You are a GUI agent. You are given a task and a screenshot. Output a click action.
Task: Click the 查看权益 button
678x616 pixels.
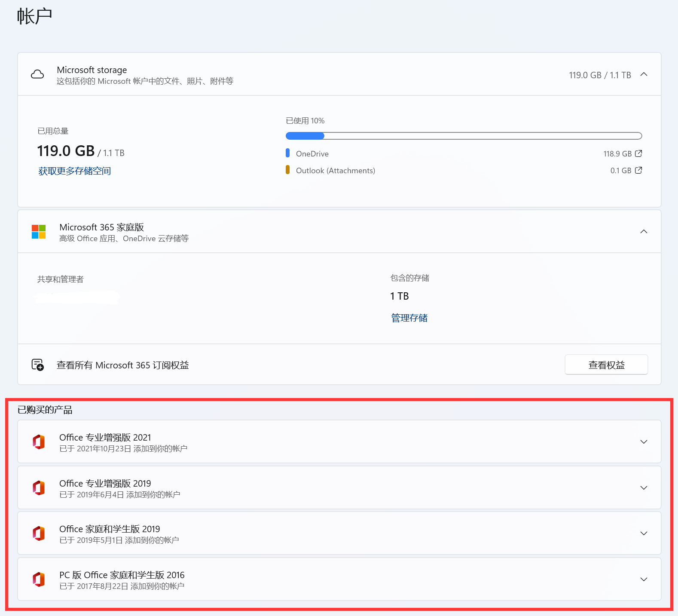pyautogui.click(x=606, y=365)
